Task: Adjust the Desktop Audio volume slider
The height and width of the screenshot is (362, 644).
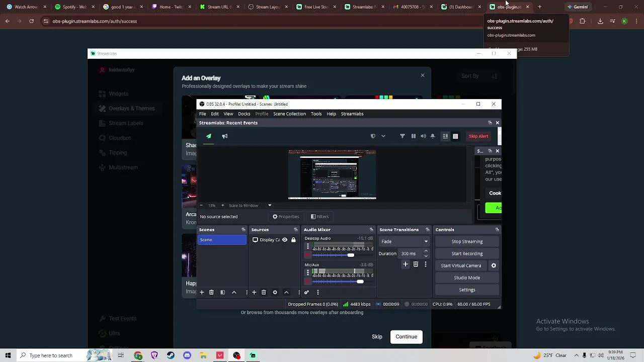Action: tap(351, 255)
